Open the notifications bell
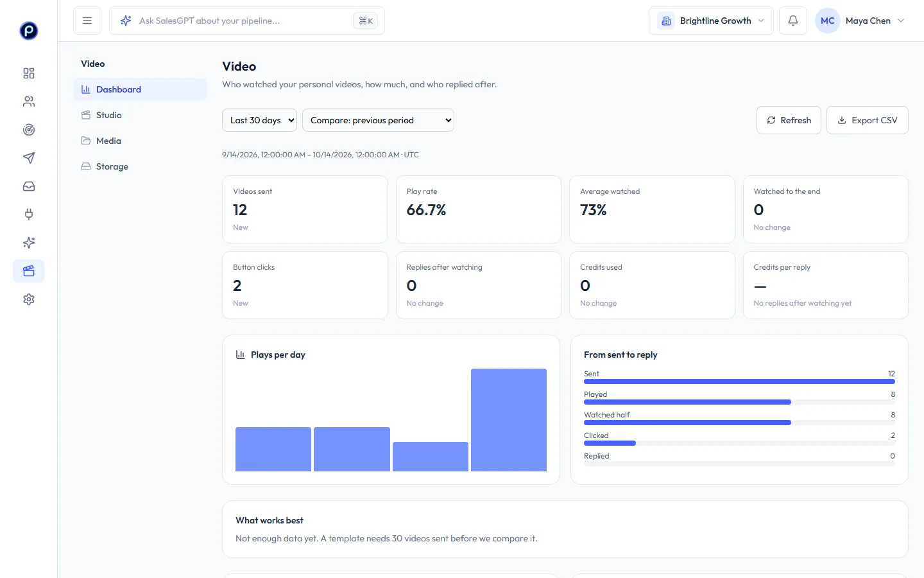The image size is (924, 578). 793,21
